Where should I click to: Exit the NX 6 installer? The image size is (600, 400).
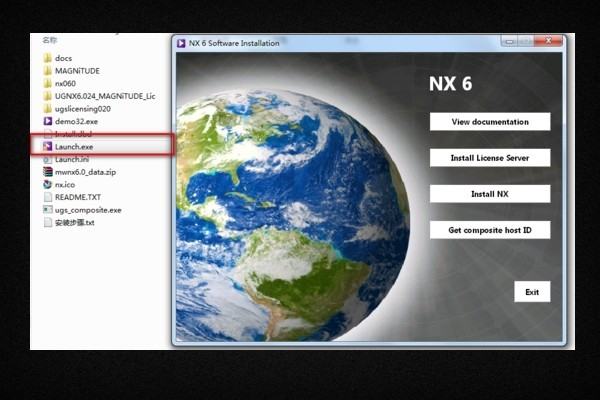point(532,292)
